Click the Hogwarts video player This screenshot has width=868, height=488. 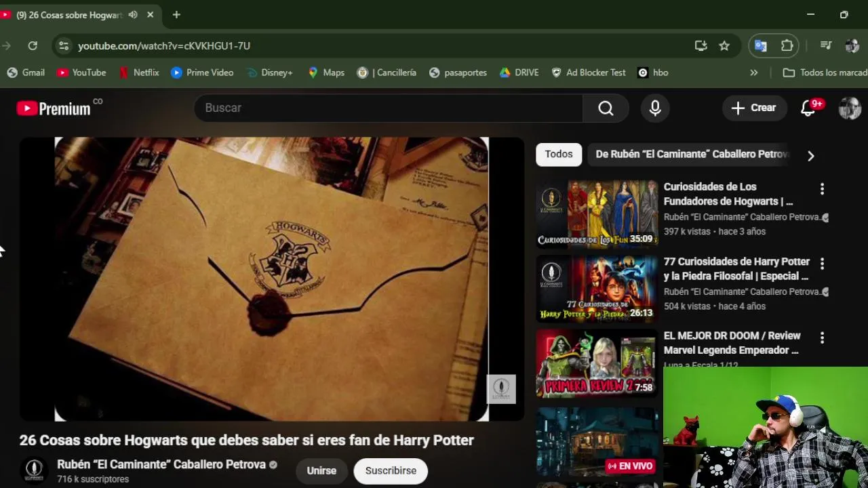[271, 279]
